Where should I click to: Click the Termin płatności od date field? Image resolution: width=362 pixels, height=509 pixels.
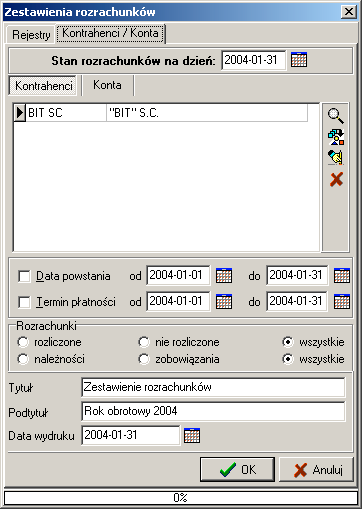178,301
